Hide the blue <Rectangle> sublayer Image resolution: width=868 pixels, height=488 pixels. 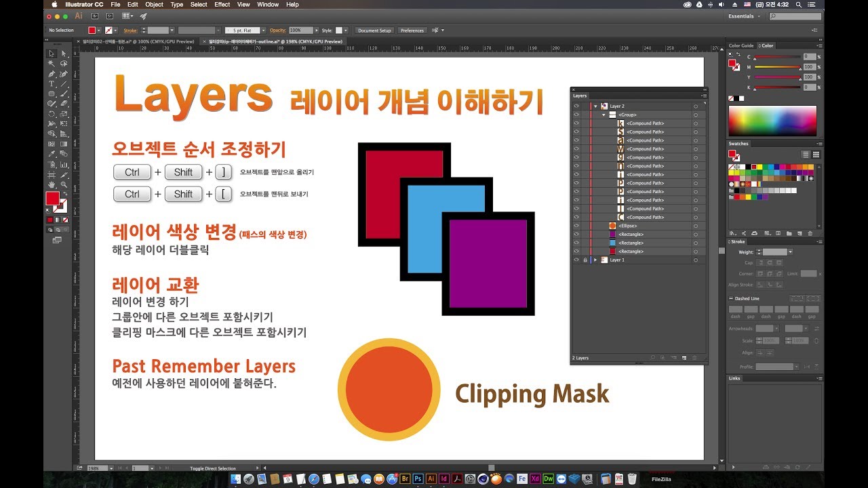pyautogui.click(x=576, y=243)
